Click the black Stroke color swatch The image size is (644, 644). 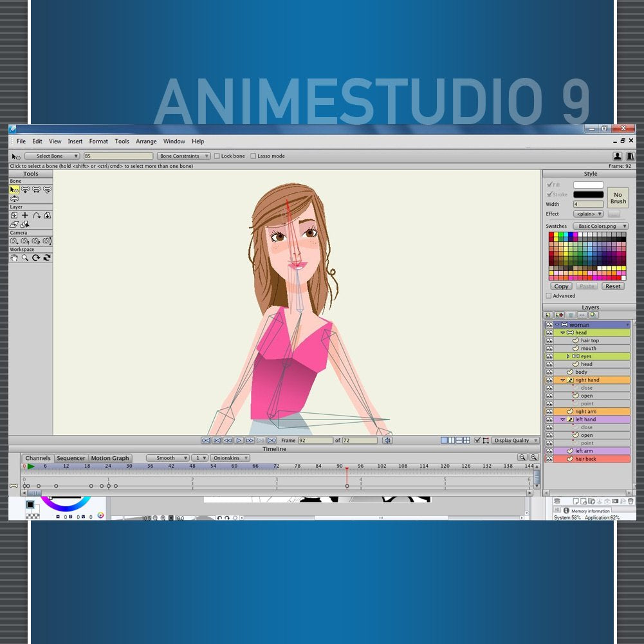click(x=589, y=194)
